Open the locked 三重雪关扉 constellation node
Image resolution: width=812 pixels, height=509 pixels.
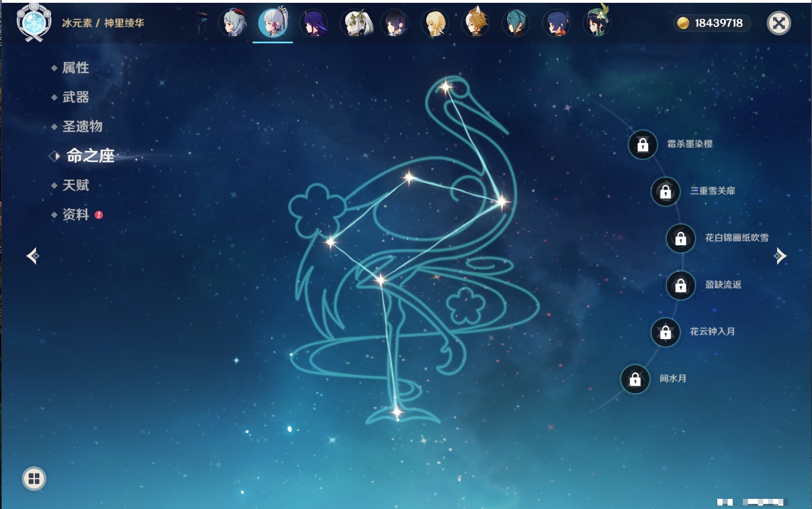point(665,191)
